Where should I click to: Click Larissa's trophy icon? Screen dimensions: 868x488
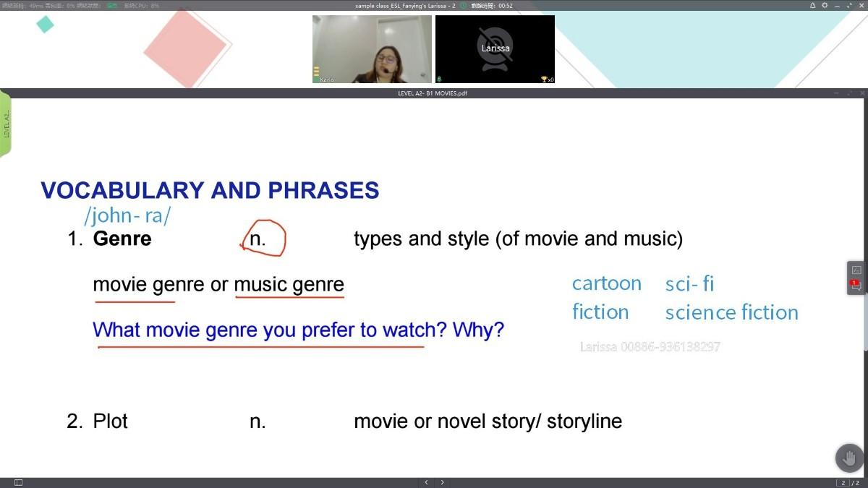(x=544, y=80)
